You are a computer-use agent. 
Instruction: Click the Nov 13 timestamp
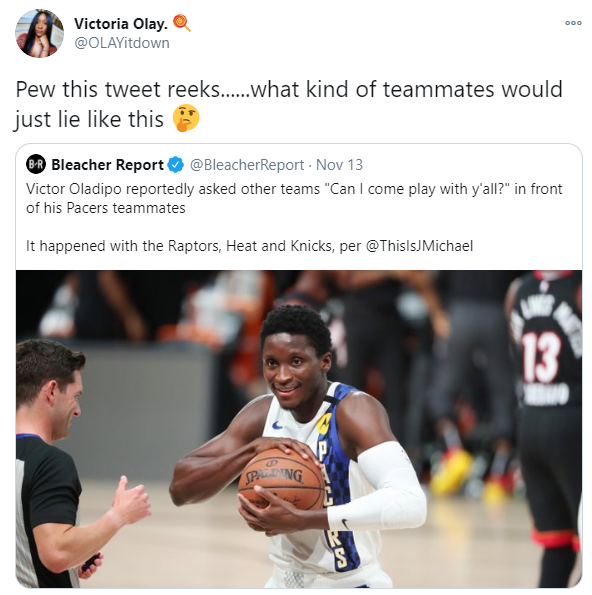(x=339, y=165)
